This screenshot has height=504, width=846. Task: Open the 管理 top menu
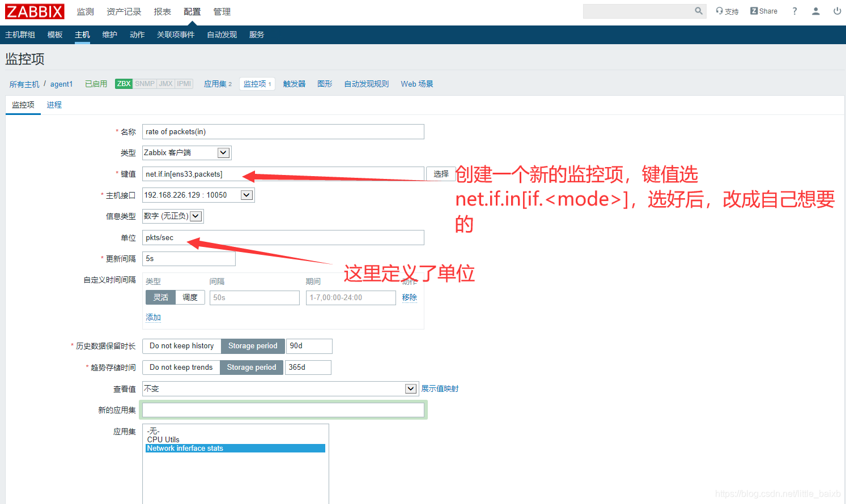pyautogui.click(x=222, y=12)
